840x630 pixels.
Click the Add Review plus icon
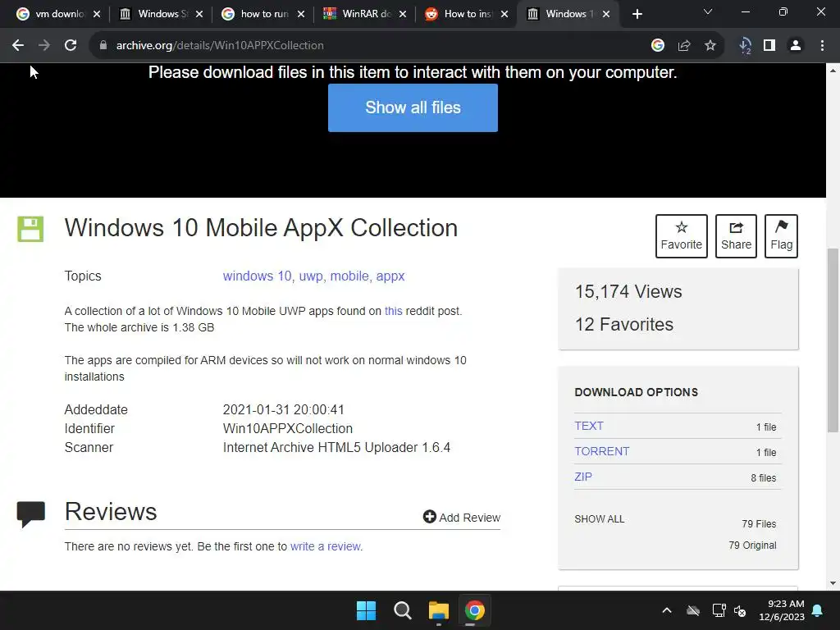tap(429, 517)
